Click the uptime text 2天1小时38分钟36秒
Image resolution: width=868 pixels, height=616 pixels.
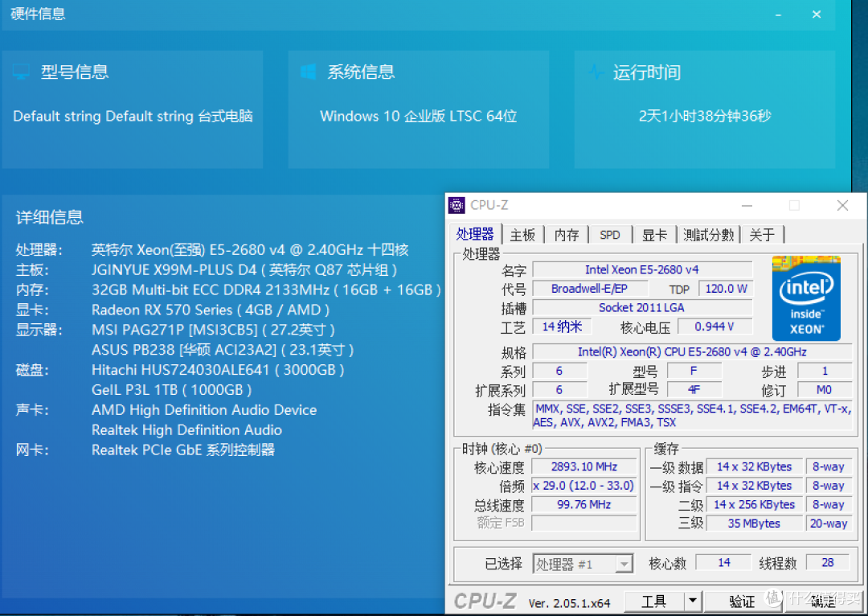[x=705, y=117]
